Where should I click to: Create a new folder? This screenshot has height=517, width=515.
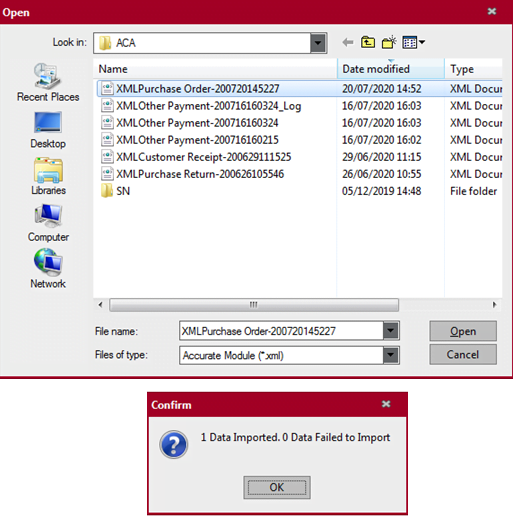[x=389, y=42]
